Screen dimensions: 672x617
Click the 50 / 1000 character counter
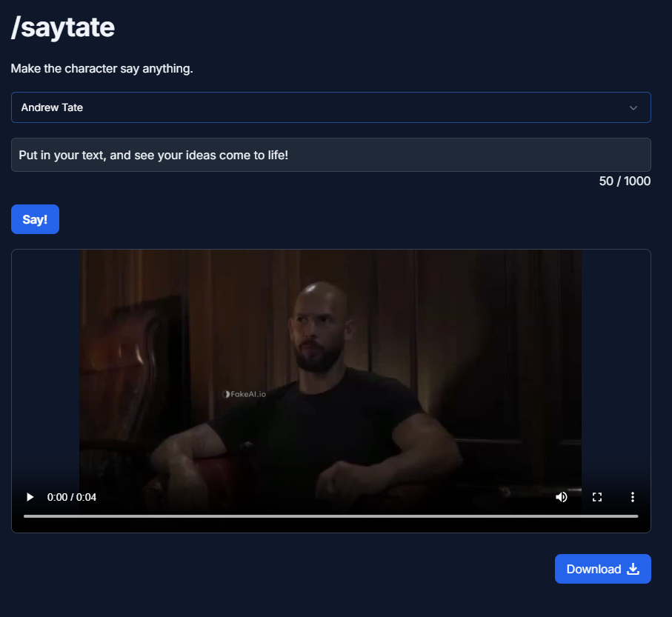tap(625, 181)
